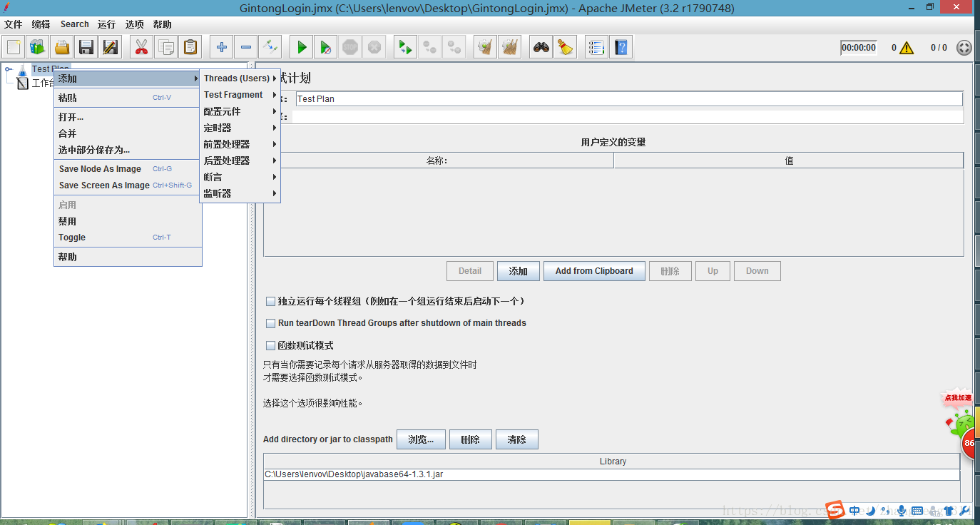Reset search with the yellow broom icon

[x=566, y=48]
